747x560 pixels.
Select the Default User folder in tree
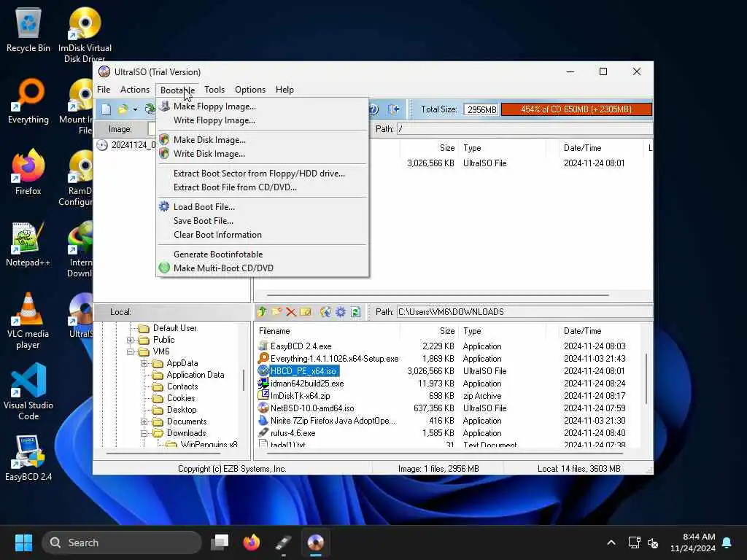[174, 328]
